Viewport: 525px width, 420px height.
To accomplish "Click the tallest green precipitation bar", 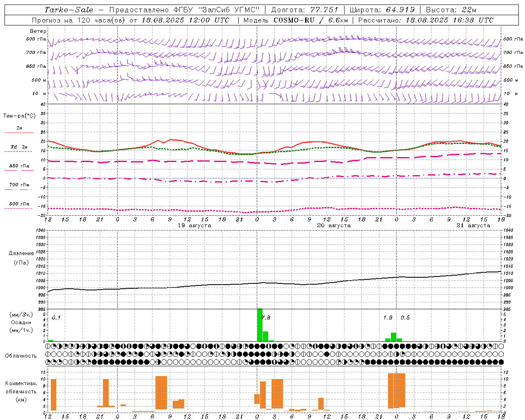I will pyautogui.click(x=260, y=325).
